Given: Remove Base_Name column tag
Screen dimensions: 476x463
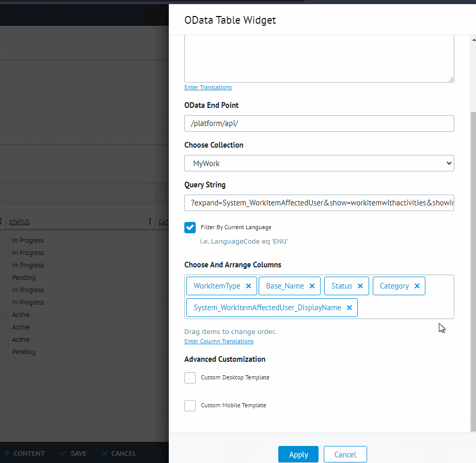Looking at the screenshot, I should click(312, 286).
